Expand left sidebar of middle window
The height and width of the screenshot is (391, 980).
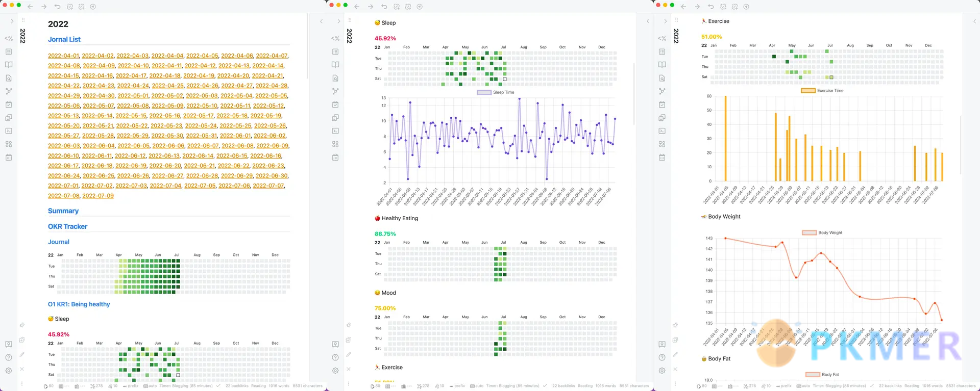[x=338, y=21]
